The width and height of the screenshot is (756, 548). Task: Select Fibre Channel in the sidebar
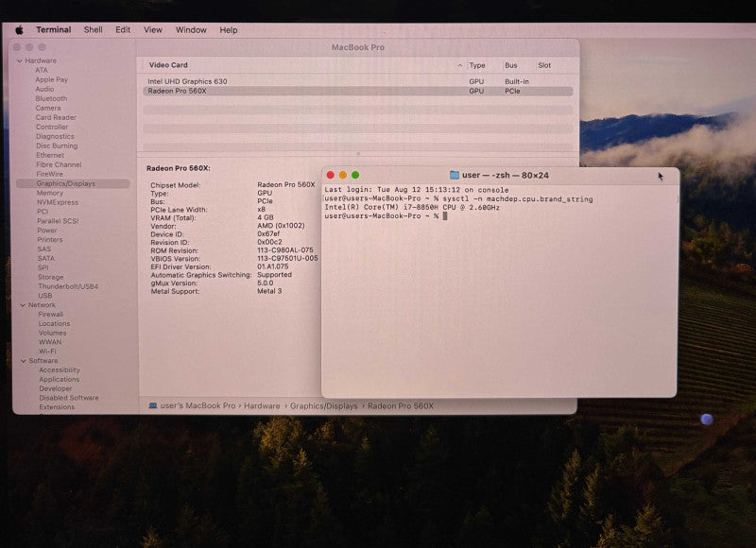[59, 164]
